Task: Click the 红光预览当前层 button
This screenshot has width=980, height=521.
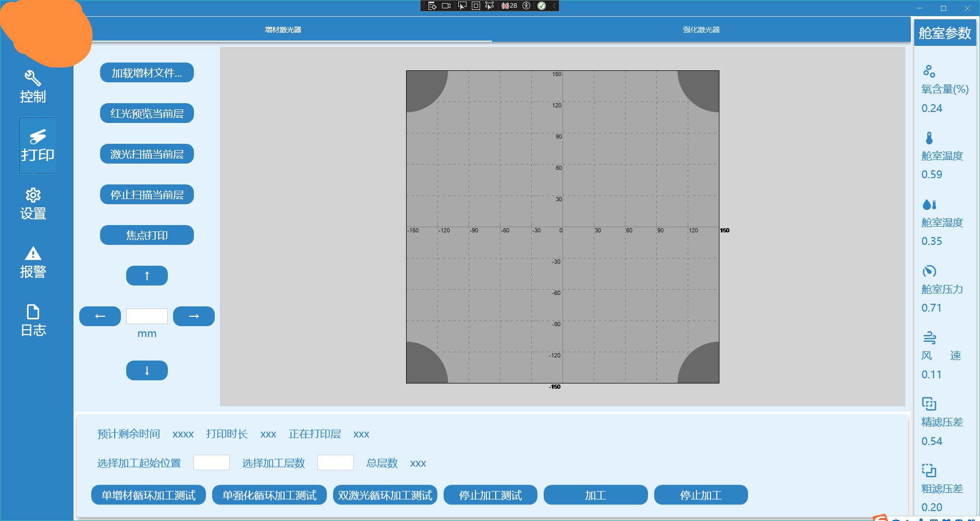Action: 147,113
